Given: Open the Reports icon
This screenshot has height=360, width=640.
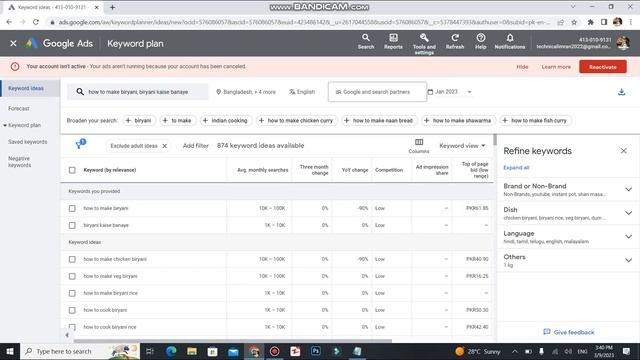Looking at the screenshot, I should click(393, 38).
